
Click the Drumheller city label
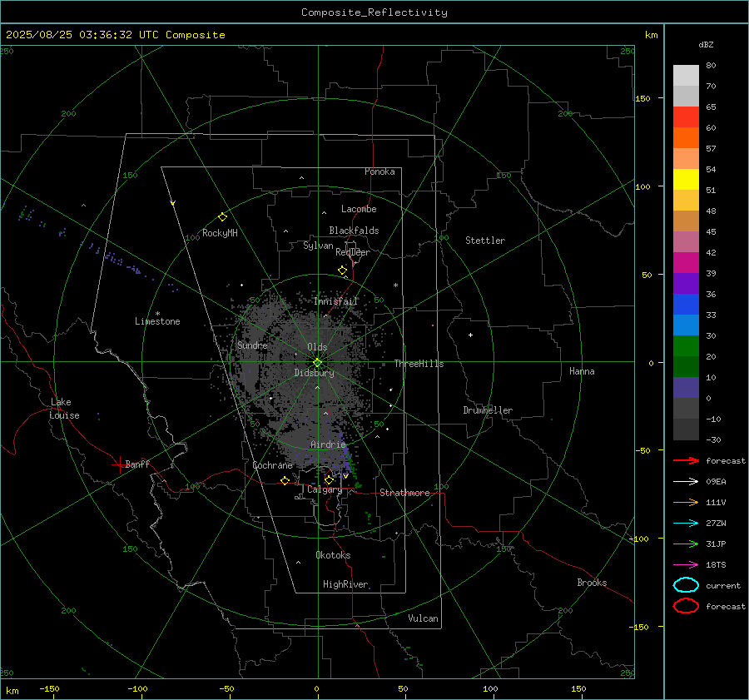click(x=488, y=410)
